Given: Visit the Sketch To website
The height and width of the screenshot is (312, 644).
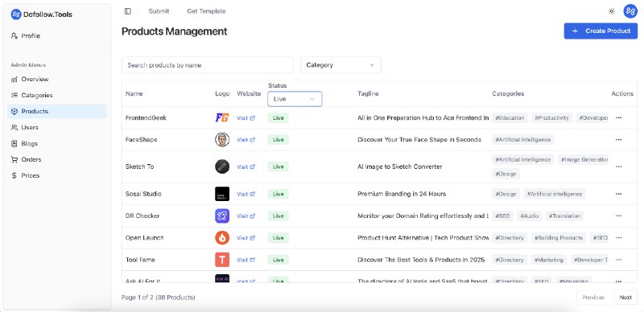Looking at the screenshot, I should click(246, 166).
